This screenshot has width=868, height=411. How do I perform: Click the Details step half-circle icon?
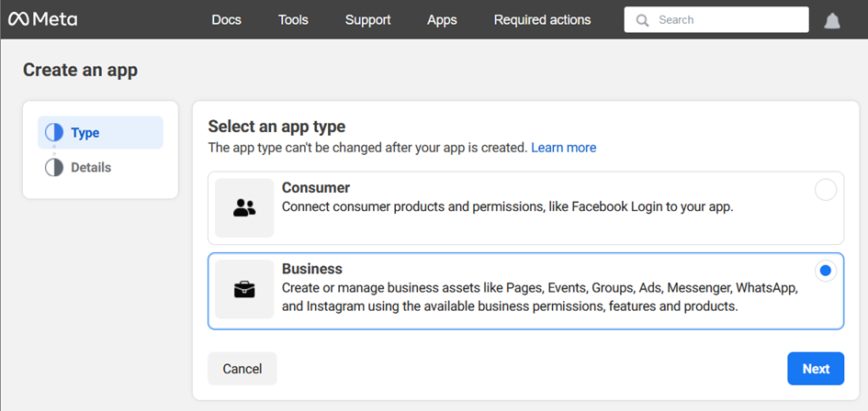click(x=54, y=168)
